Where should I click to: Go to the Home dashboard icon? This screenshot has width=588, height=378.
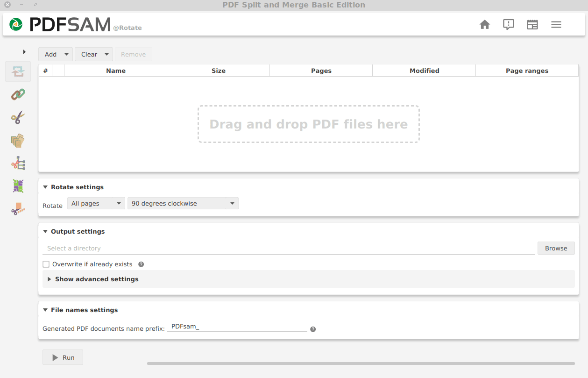coord(485,25)
